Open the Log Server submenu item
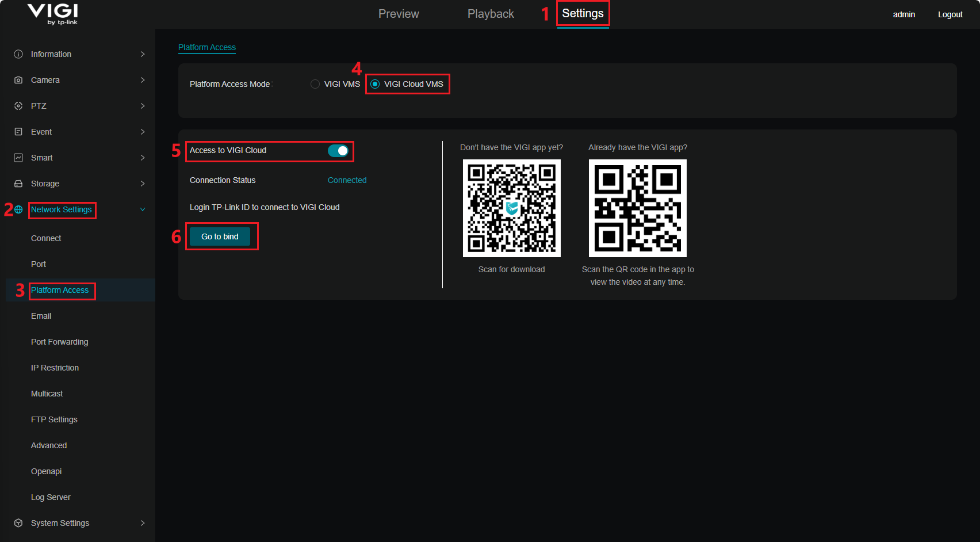Viewport: 980px width, 542px height. [51, 497]
